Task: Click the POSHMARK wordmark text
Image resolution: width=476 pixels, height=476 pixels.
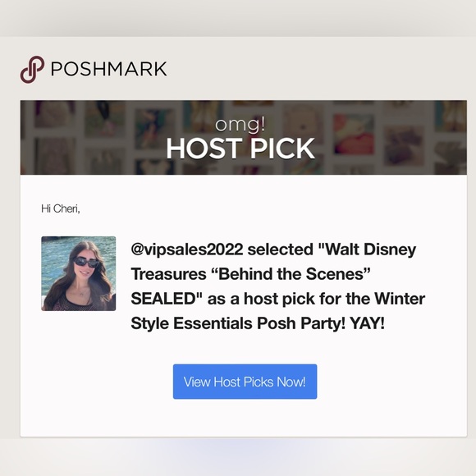Action: pyautogui.click(x=108, y=69)
